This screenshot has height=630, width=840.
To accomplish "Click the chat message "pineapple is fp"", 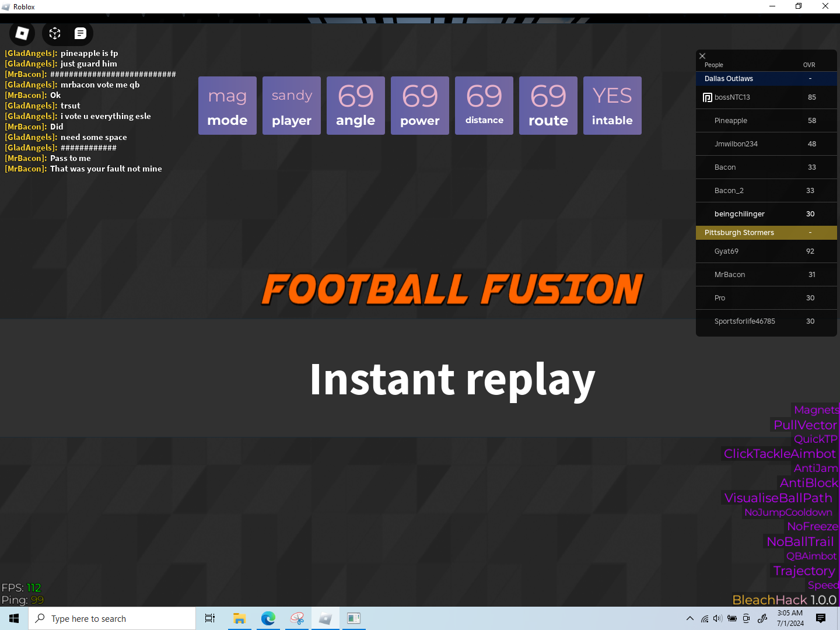I will click(x=89, y=53).
